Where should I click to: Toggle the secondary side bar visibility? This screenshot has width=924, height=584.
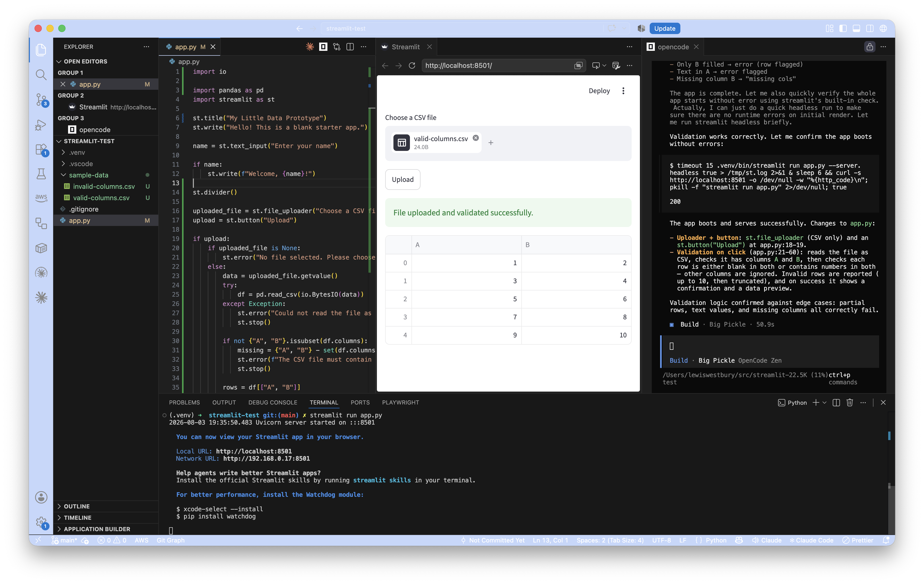tap(870, 28)
